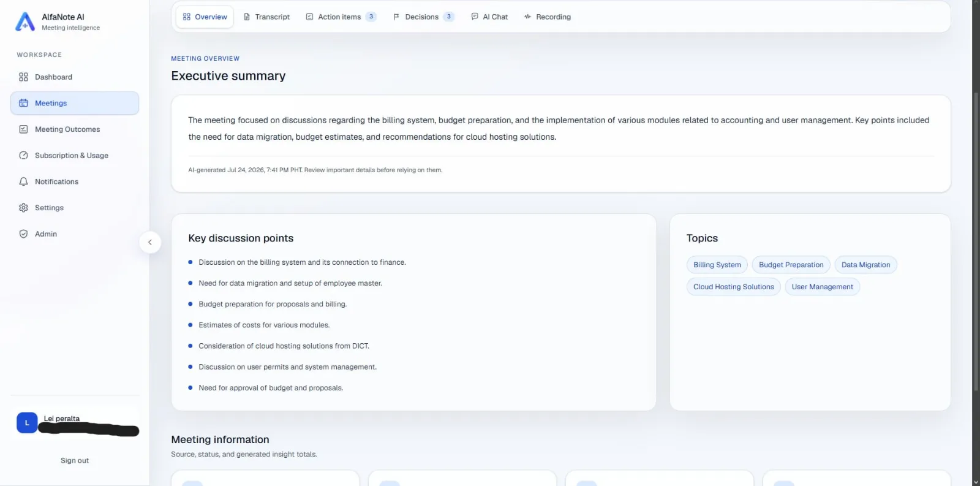The height and width of the screenshot is (486, 980).
Task: Click the Data Migration topic tag
Action: pos(865,265)
